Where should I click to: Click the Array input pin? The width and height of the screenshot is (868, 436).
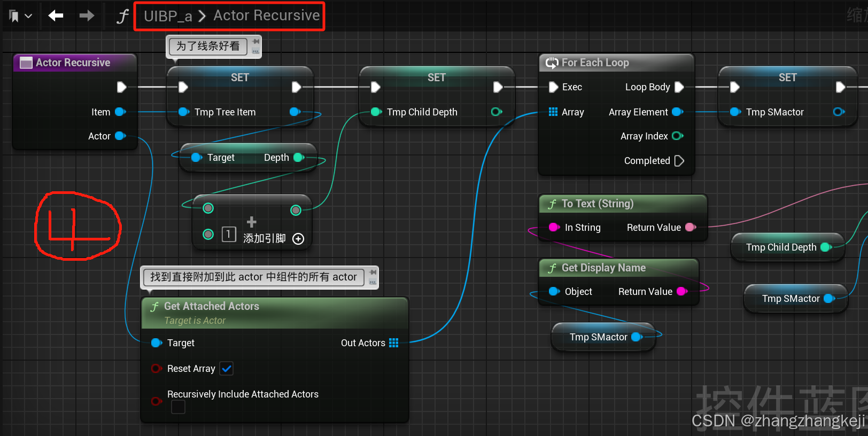click(553, 112)
